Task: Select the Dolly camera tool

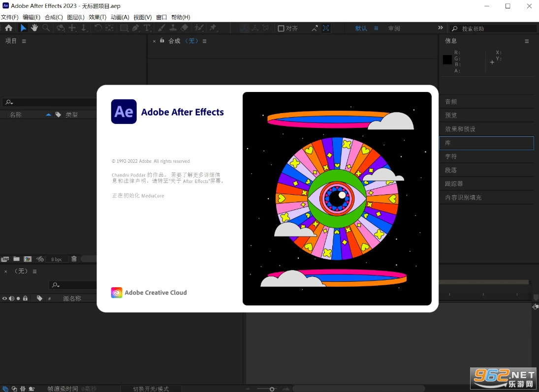Action: 84,28
